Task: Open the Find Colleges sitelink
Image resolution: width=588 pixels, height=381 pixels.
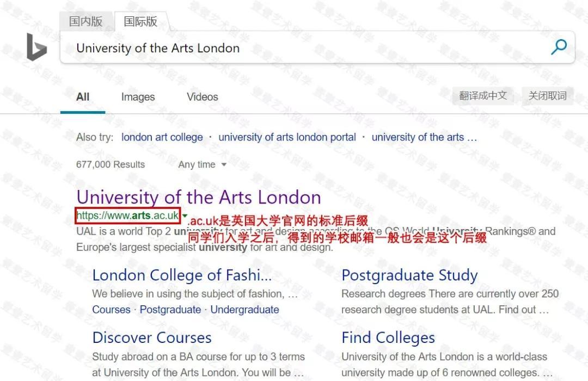Action: pos(388,337)
